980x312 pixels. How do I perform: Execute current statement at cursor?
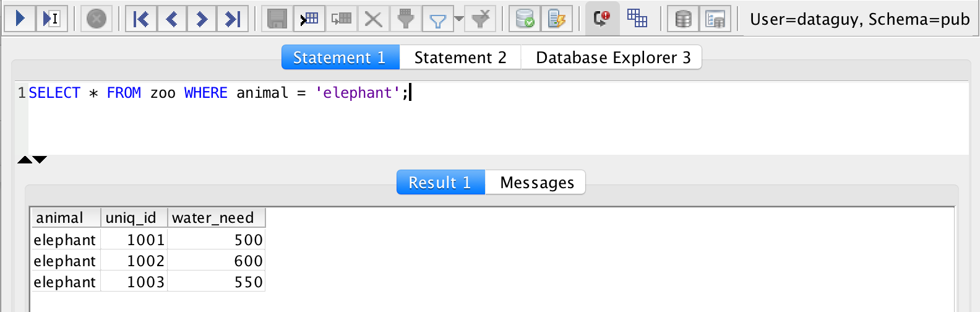tap(51, 19)
